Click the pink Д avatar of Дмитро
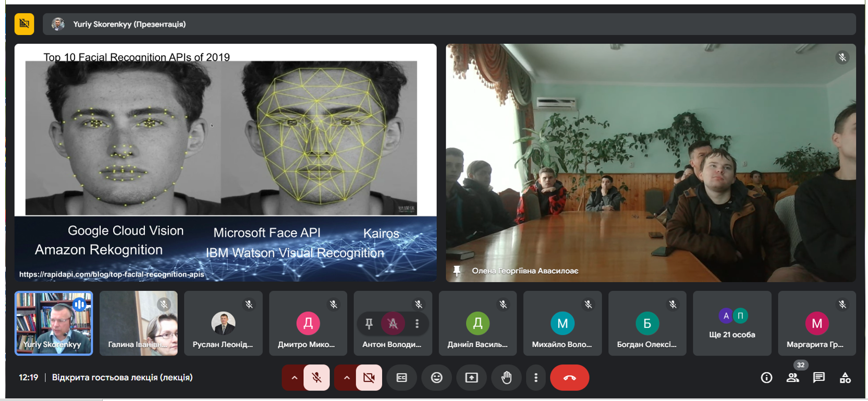 [x=308, y=323]
